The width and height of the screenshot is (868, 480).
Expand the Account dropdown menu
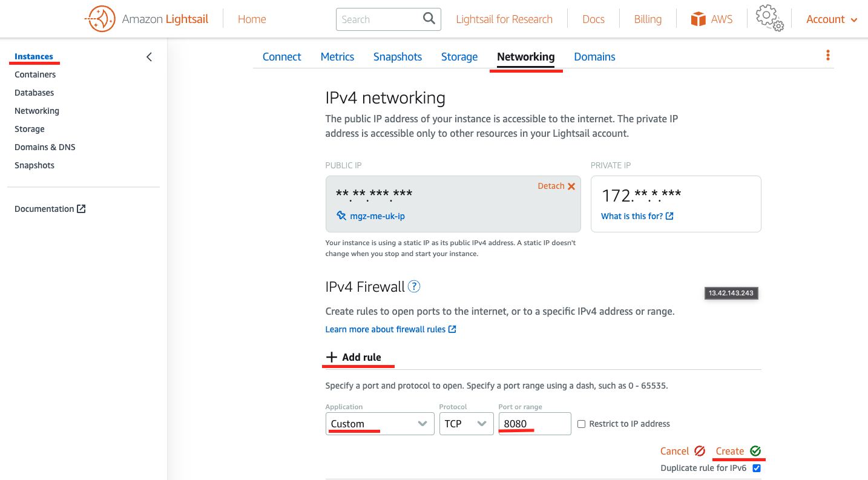tap(832, 19)
